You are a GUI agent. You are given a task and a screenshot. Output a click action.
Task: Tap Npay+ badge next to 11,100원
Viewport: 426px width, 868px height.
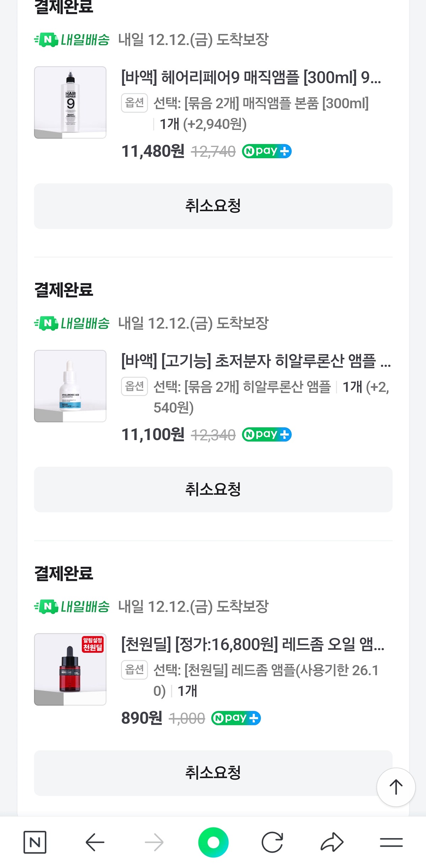point(267,434)
